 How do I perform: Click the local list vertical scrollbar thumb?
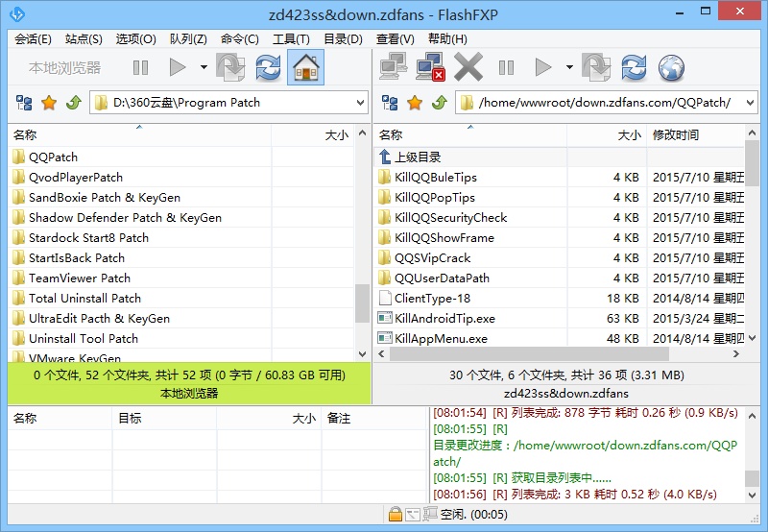click(x=362, y=303)
